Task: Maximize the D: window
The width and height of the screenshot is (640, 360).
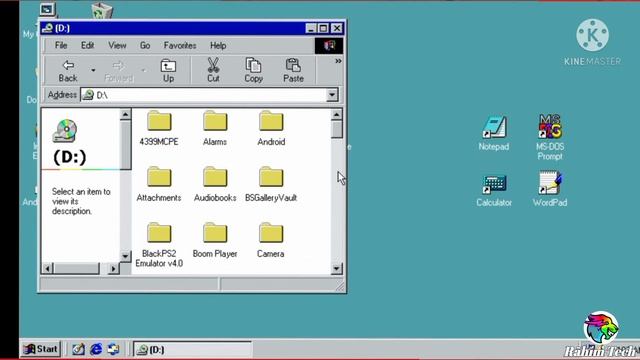Action: (x=323, y=28)
